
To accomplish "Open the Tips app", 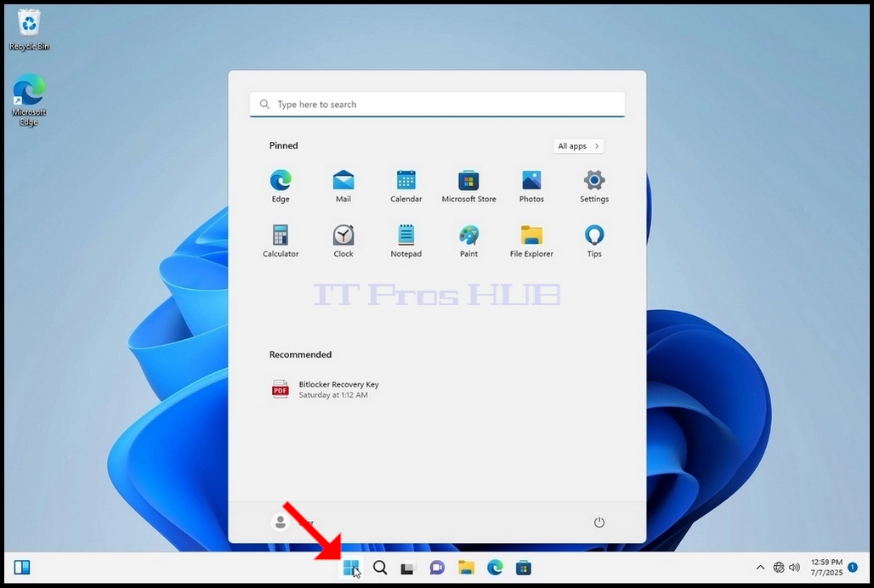I will (594, 241).
